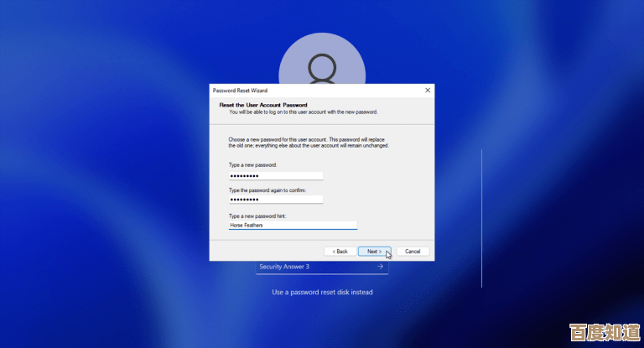Click the 'Type a new password:' label

[x=252, y=165]
